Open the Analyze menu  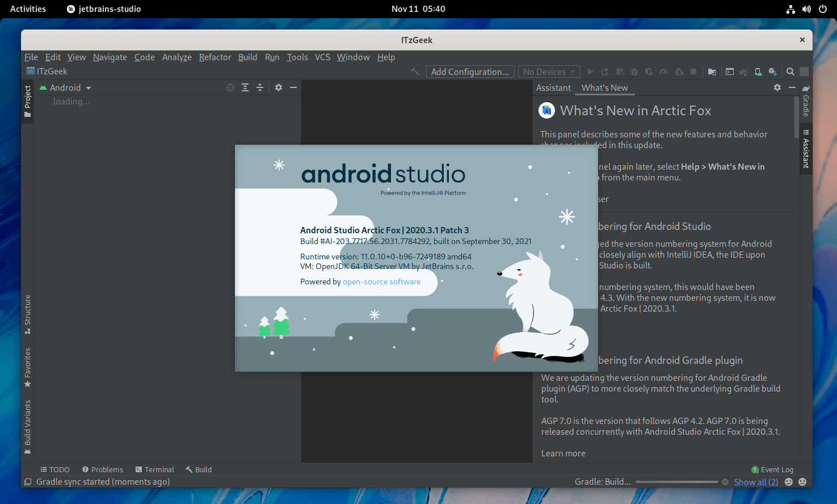[176, 57]
